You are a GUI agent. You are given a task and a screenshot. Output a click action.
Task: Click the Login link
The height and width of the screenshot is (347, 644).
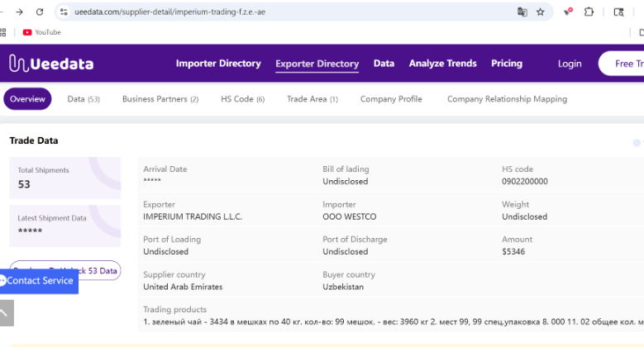tap(570, 64)
